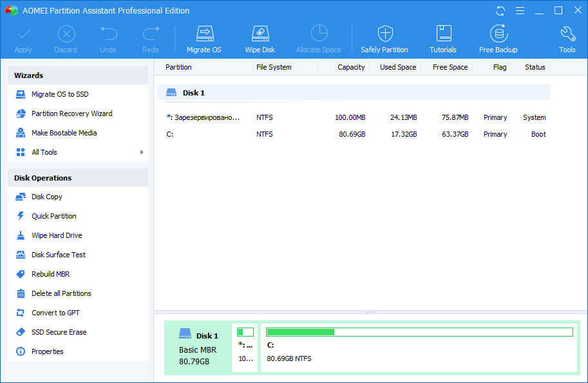Select the C: partition row in list
The height and width of the screenshot is (383, 588).
pyautogui.click(x=353, y=134)
